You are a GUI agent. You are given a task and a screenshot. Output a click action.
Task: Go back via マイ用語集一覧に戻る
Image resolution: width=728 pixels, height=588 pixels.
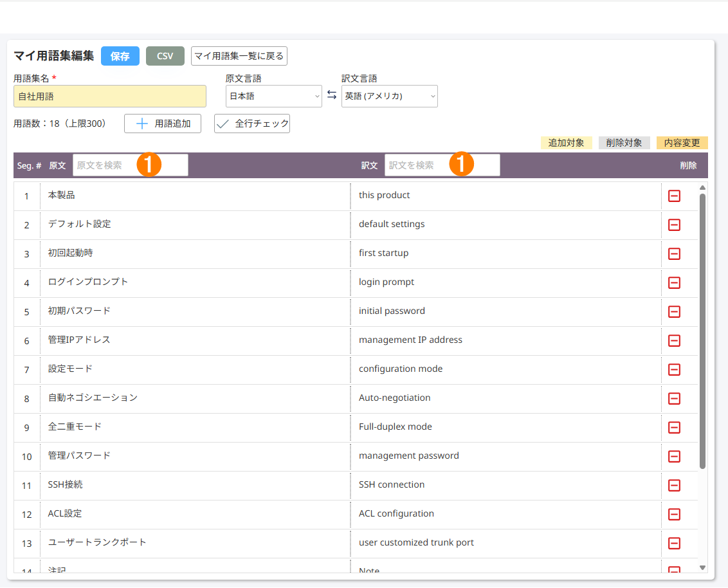(x=239, y=56)
